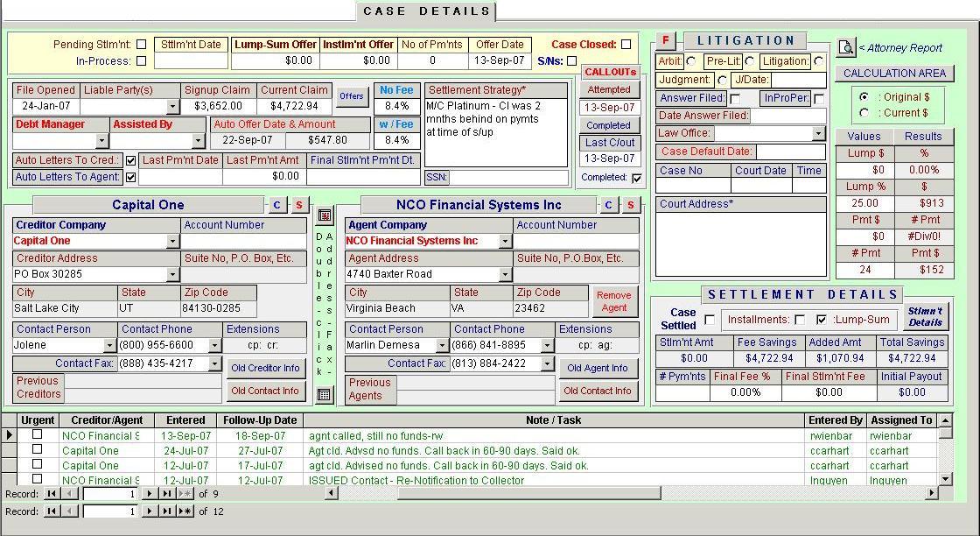Jump to last case record (of 12)
The height and width of the screenshot is (536, 980).
[x=167, y=511]
